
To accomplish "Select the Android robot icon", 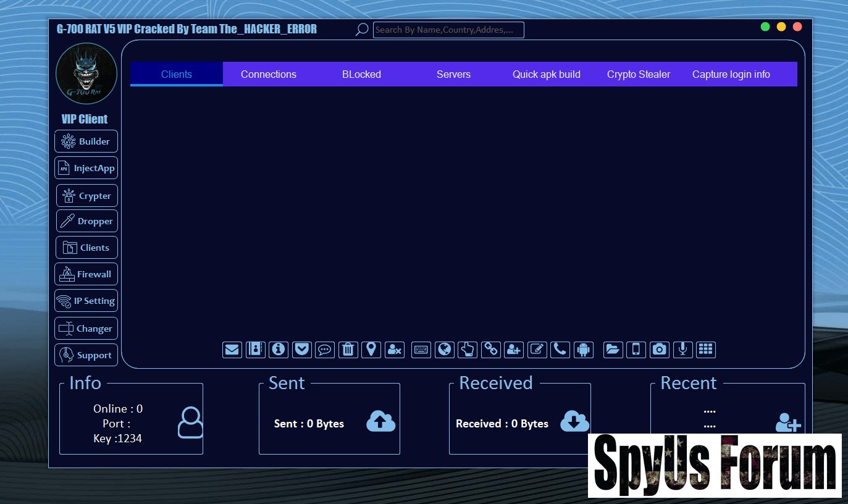I will coord(583,350).
